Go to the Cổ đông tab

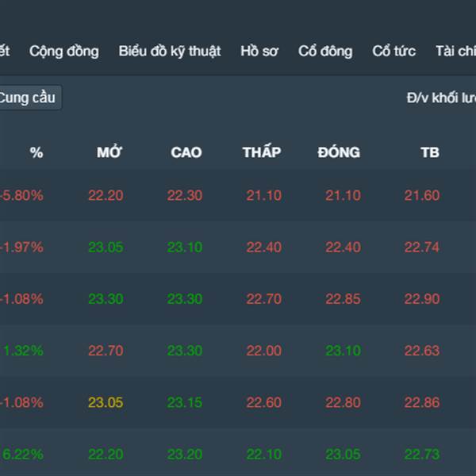(325, 52)
